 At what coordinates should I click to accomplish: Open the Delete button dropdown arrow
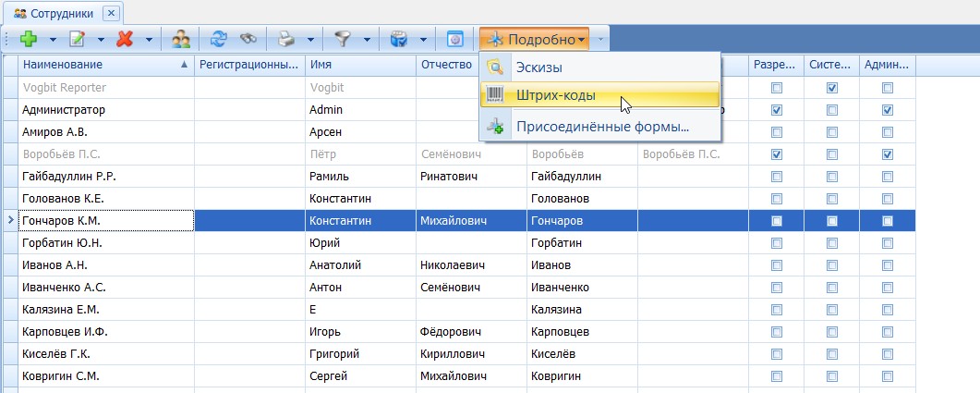pyautogui.click(x=149, y=40)
